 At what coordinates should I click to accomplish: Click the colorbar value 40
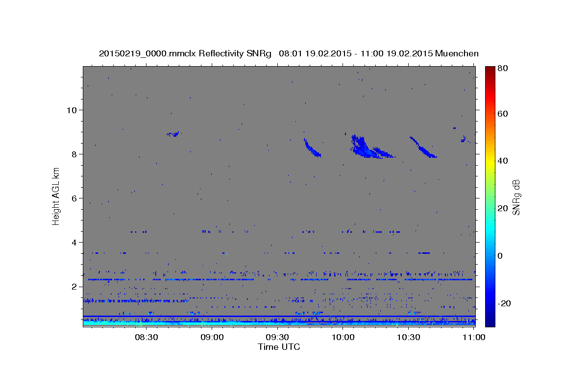point(503,161)
